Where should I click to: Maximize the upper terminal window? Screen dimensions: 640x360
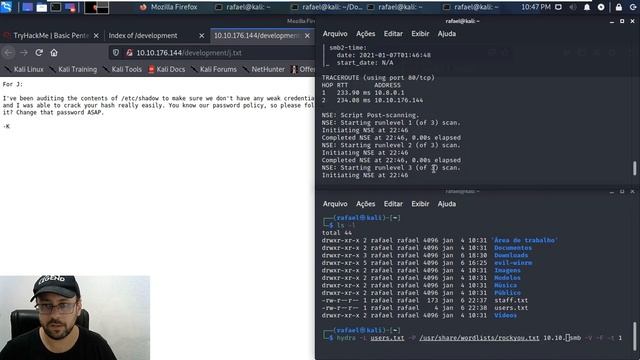point(622,21)
